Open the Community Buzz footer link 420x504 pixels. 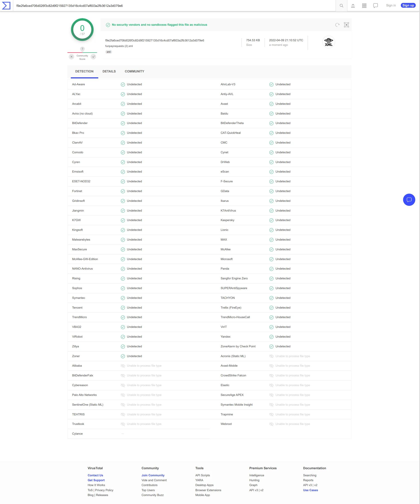click(152, 495)
